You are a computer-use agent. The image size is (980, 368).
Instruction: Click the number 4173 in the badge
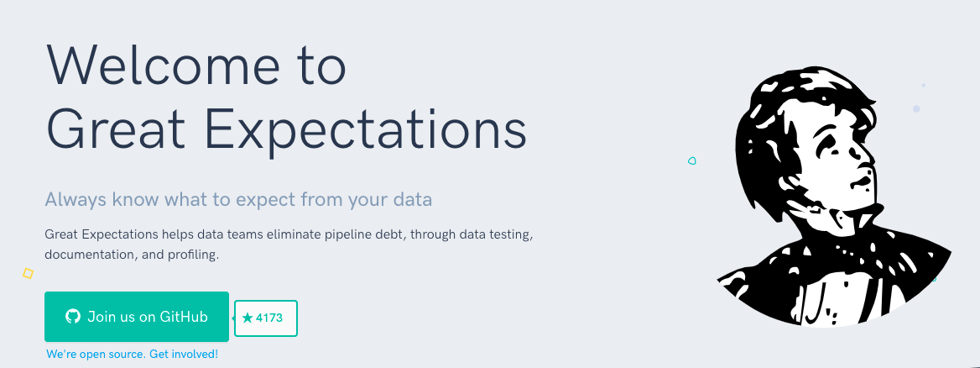[x=269, y=318]
